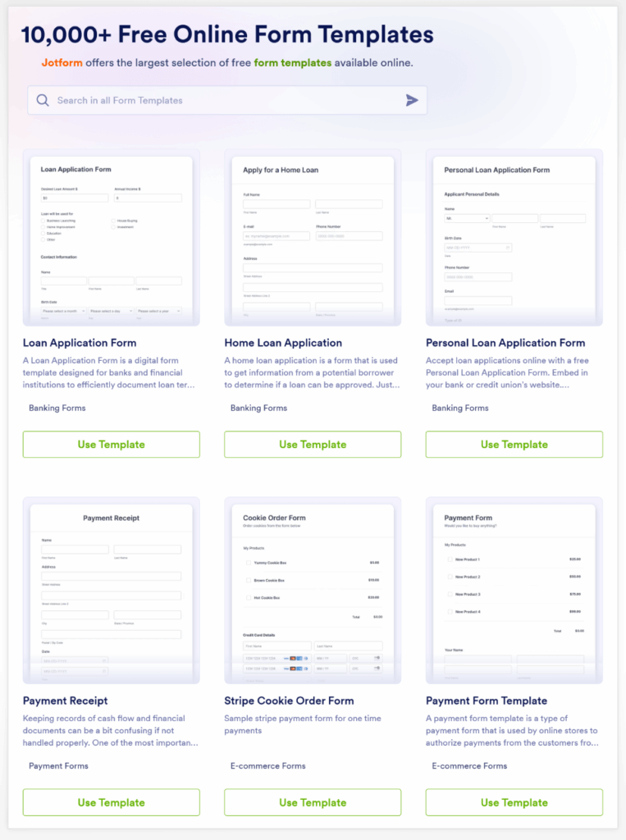Click the Payment Receipt card title
This screenshot has height=840, width=626.
pos(66,701)
